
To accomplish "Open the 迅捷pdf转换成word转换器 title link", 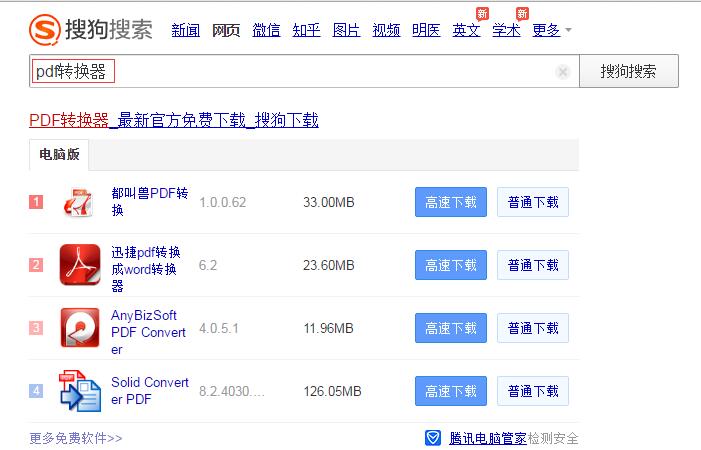I will coord(146,269).
